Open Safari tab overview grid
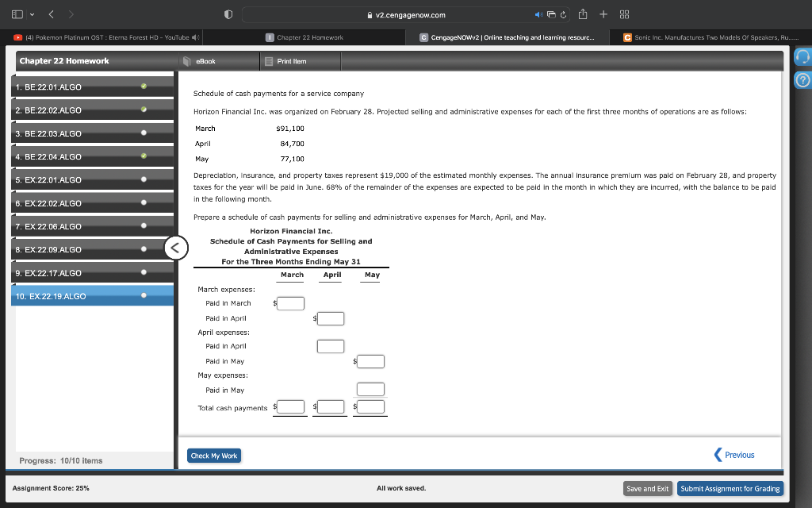812x508 pixels. click(x=624, y=14)
